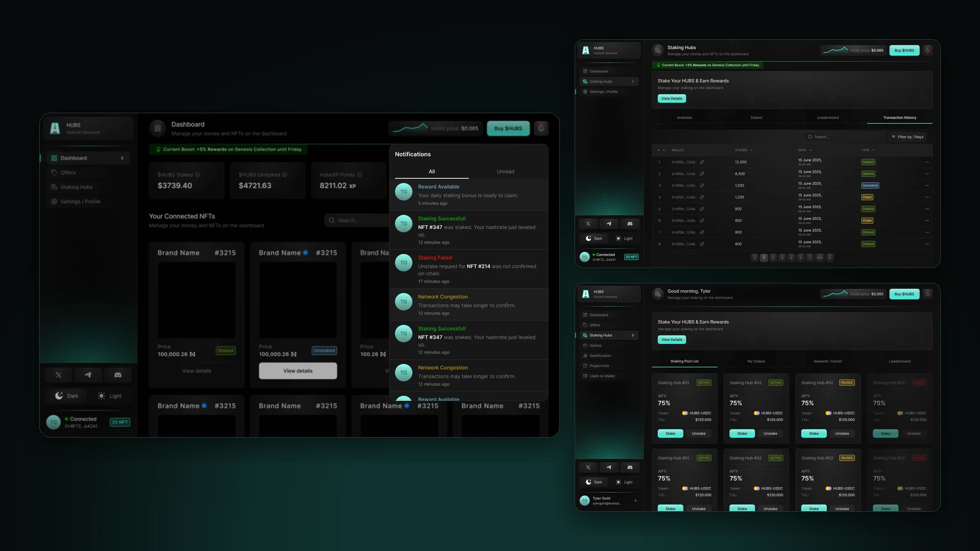Open Discord icon in the Dashboard window sidebar

click(x=118, y=375)
